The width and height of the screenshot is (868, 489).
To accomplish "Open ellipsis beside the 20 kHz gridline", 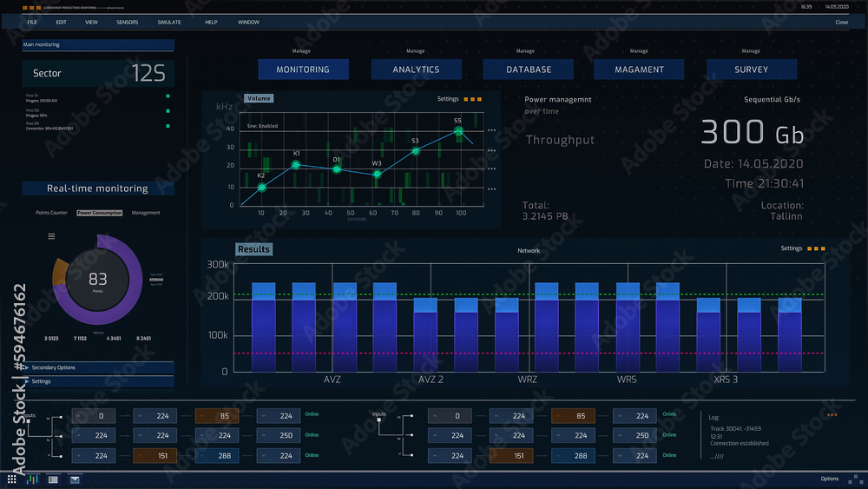I will (491, 169).
